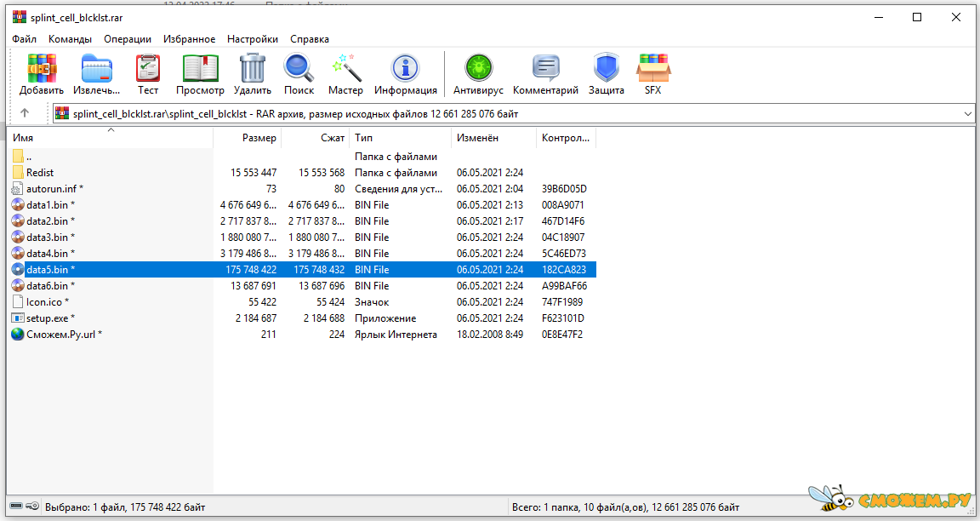Open the Избранное menu
This screenshot has width=980, height=521.
coord(190,39)
